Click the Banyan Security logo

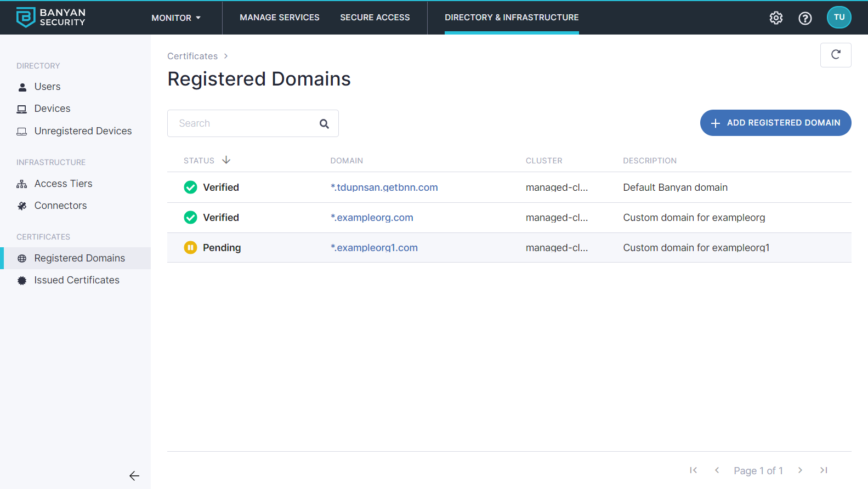[x=51, y=18]
